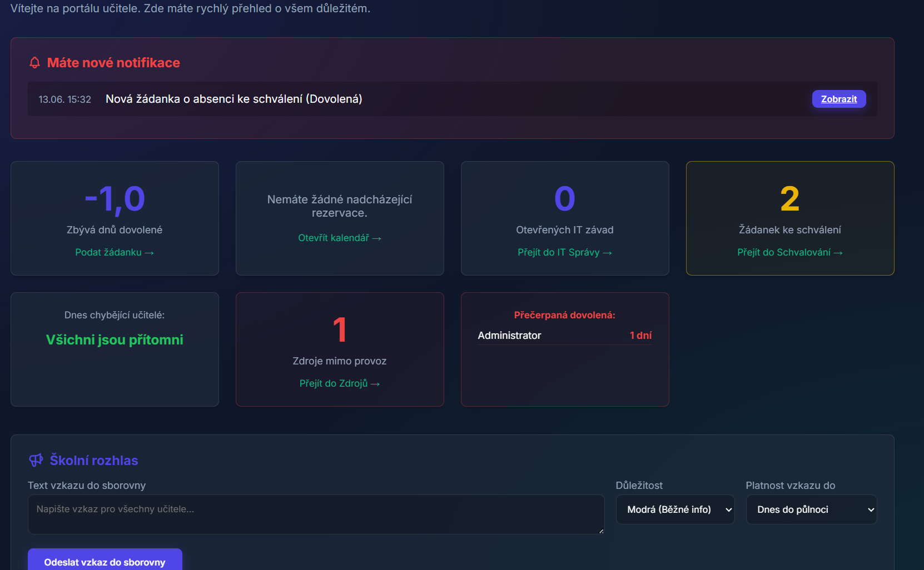Click the 1 dní value
The height and width of the screenshot is (570, 924).
(x=640, y=336)
